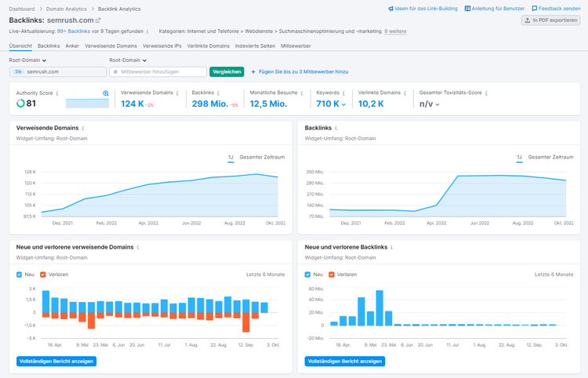
Task: Select Gesamter Zeitraum in Backlinks chart
Action: [551, 157]
